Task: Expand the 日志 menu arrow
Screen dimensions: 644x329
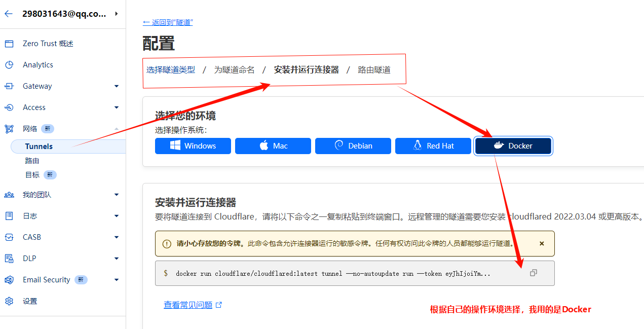Action: [117, 216]
